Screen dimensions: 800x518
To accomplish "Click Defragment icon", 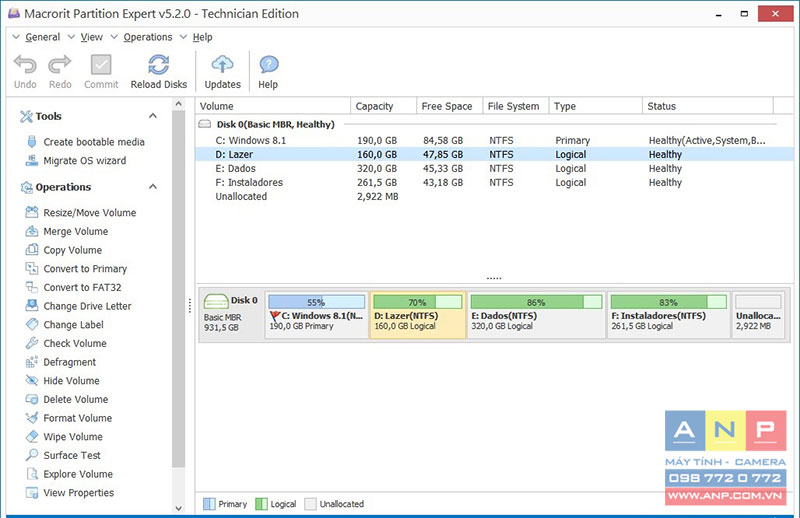I will (x=32, y=362).
